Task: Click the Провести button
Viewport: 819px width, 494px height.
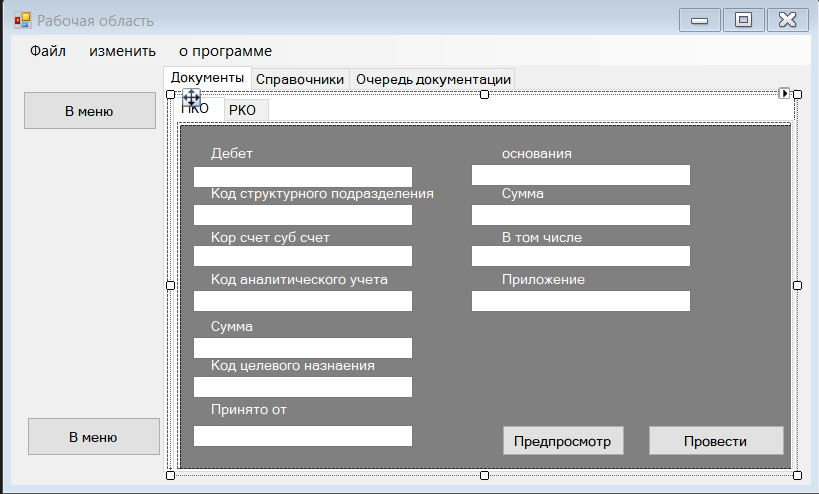Action: pos(716,441)
